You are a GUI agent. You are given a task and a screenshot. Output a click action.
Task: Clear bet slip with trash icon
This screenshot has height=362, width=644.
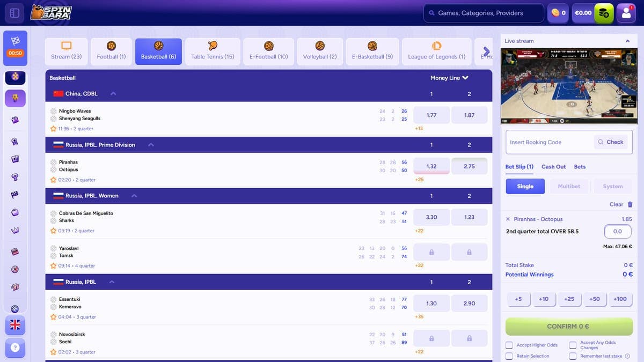tap(630, 204)
